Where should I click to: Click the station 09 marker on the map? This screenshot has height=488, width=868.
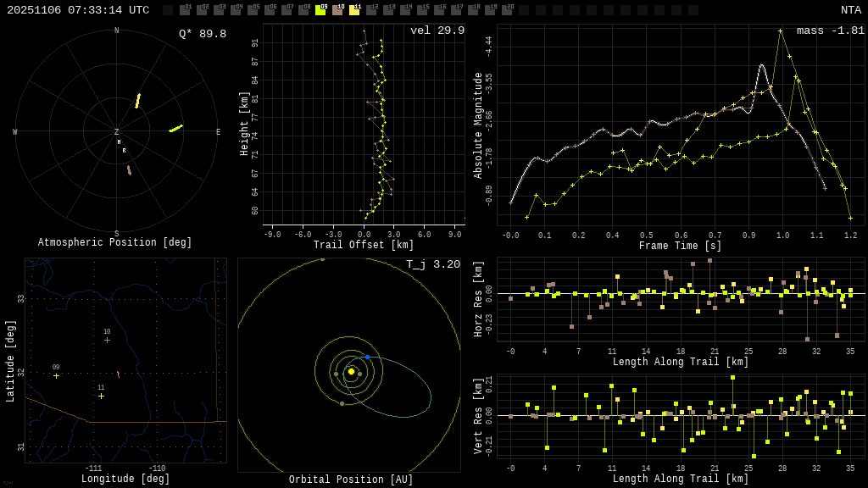coord(56,376)
